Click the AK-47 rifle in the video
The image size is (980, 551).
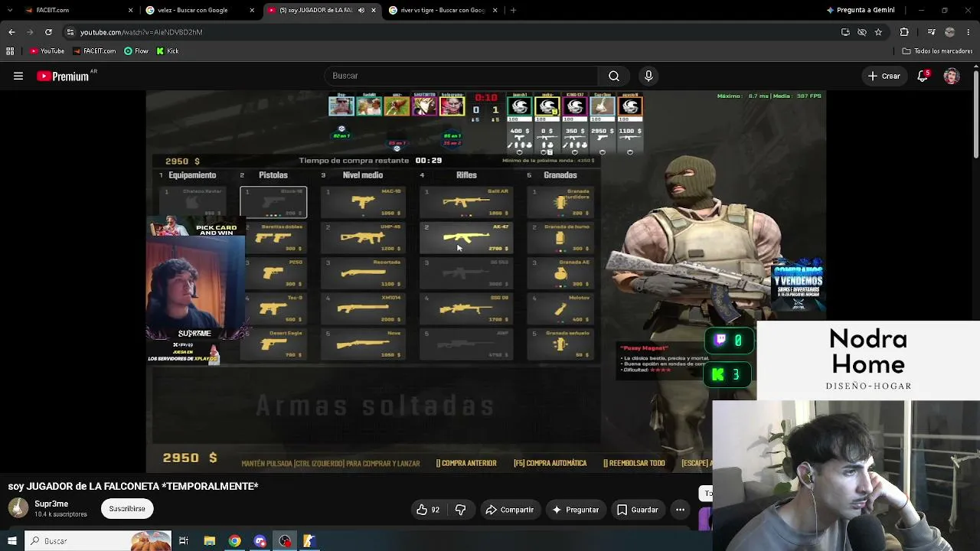point(467,238)
